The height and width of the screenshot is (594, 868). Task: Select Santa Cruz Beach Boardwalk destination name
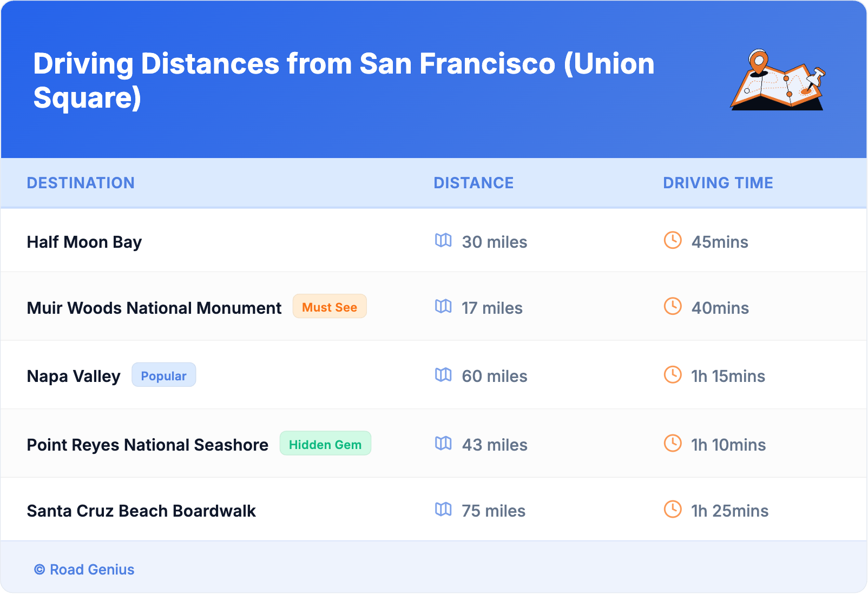(x=141, y=511)
